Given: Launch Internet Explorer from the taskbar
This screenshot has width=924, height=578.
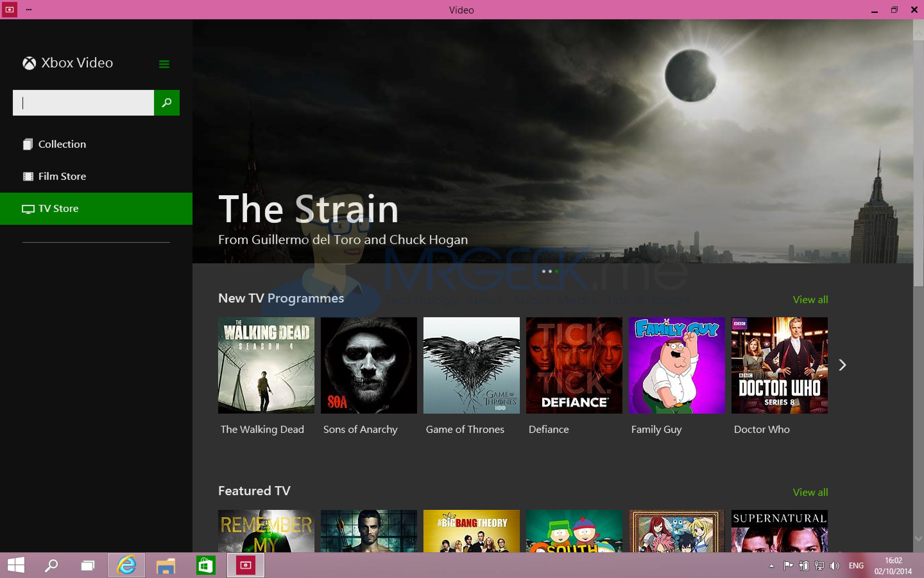Looking at the screenshot, I should [x=126, y=565].
